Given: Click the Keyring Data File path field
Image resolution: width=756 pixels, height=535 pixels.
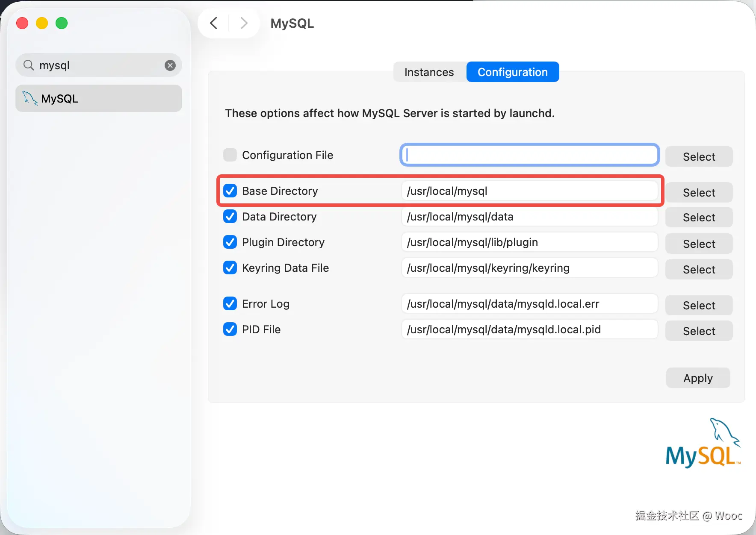Looking at the screenshot, I should (529, 267).
